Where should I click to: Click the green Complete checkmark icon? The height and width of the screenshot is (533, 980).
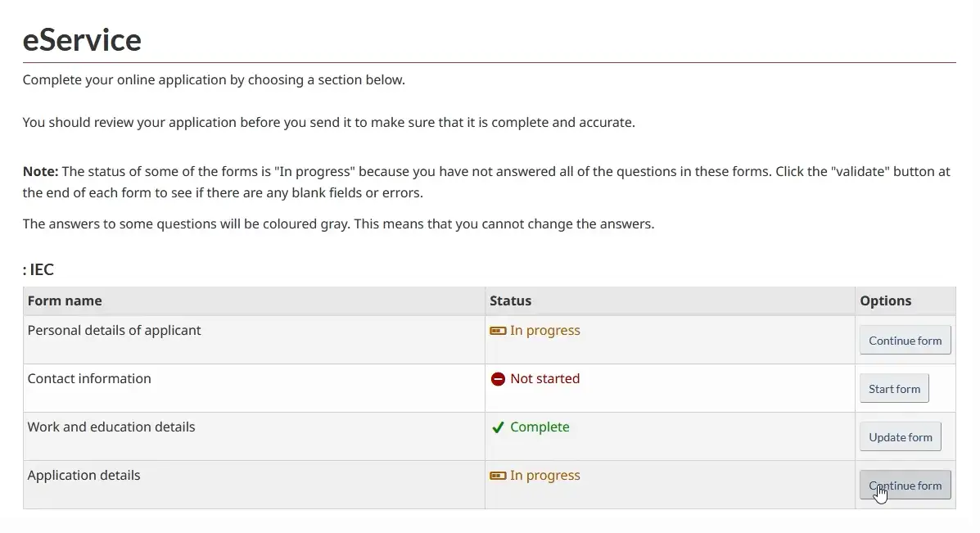pos(498,427)
